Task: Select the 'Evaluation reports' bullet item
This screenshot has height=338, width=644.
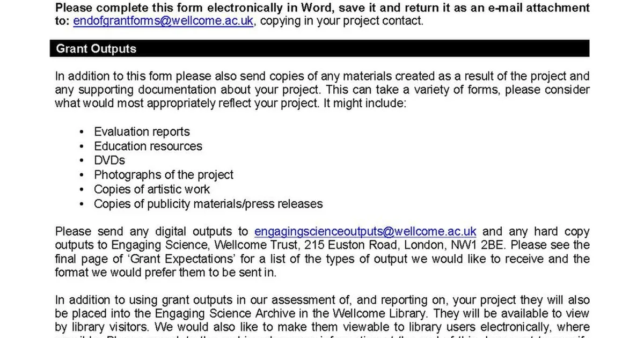Action: pyautogui.click(x=142, y=131)
